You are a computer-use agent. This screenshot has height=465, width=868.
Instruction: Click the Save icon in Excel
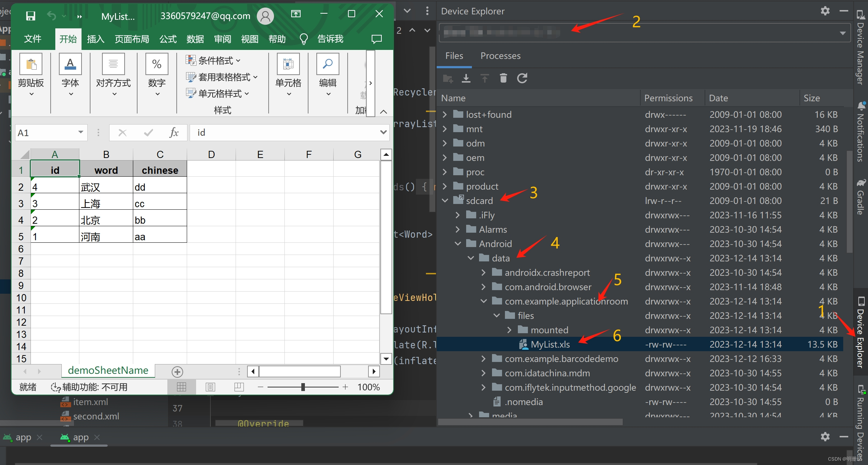coord(31,16)
